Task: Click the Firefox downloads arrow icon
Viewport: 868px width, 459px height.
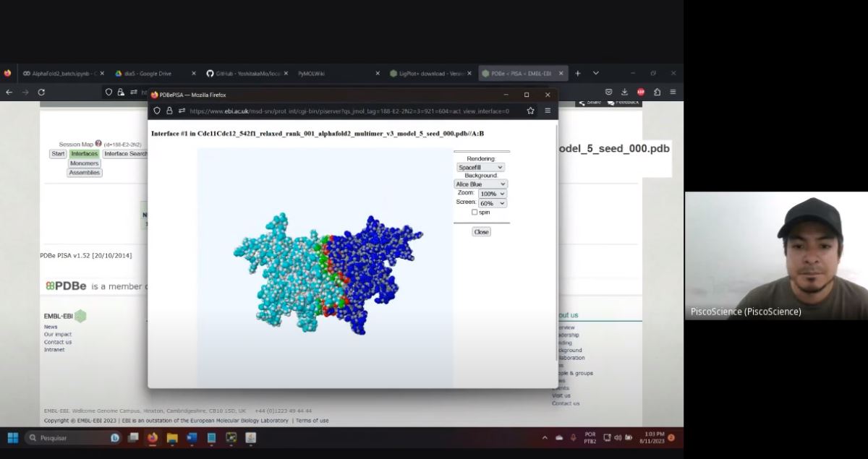Action: pos(624,92)
